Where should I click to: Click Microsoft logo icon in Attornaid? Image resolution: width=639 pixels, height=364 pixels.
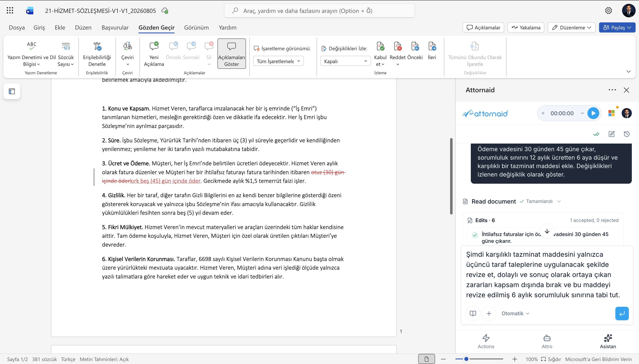611,113
